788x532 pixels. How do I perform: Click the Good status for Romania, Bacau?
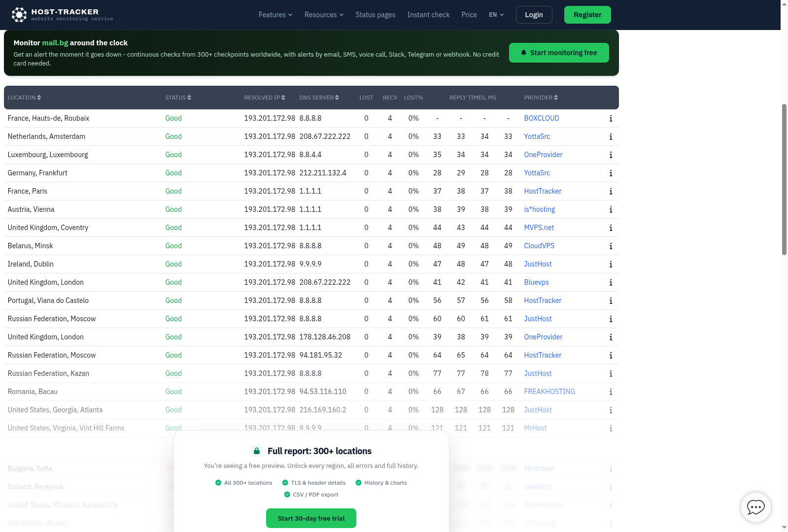173,392
